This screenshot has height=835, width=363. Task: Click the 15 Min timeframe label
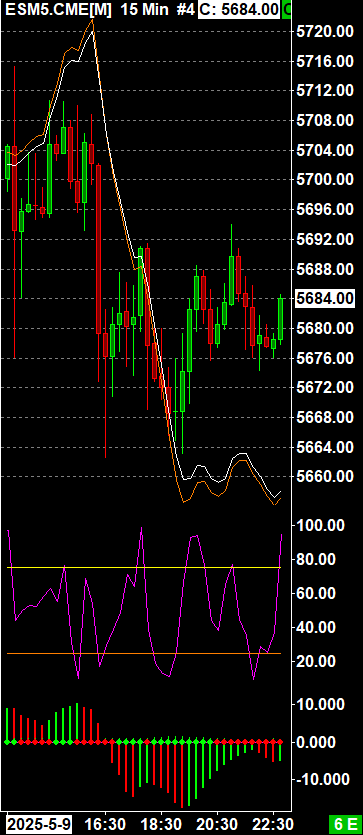[x=144, y=9]
